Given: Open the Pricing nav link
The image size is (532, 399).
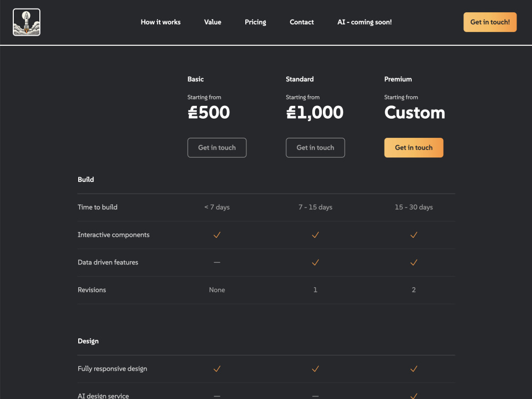Looking at the screenshot, I should 255,22.
